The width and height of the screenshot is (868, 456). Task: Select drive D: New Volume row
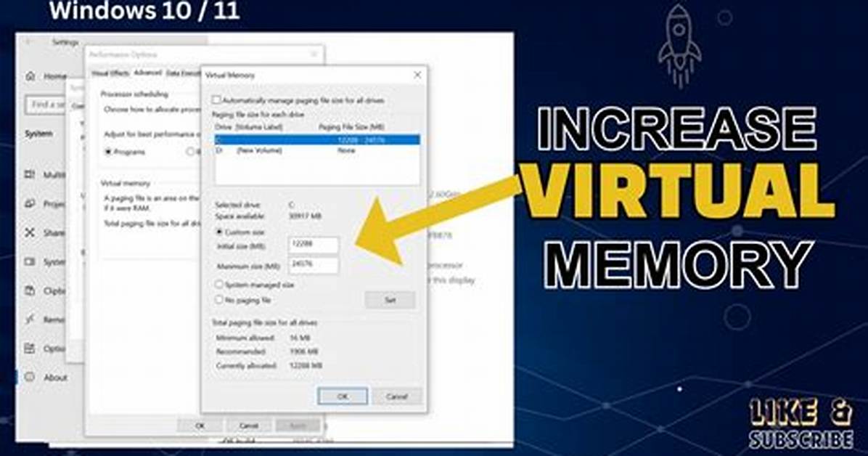tap(317, 150)
